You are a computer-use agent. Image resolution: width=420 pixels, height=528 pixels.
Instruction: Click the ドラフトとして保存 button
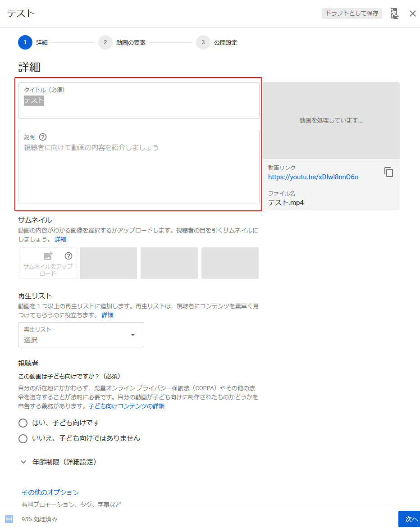pos(352,14)
